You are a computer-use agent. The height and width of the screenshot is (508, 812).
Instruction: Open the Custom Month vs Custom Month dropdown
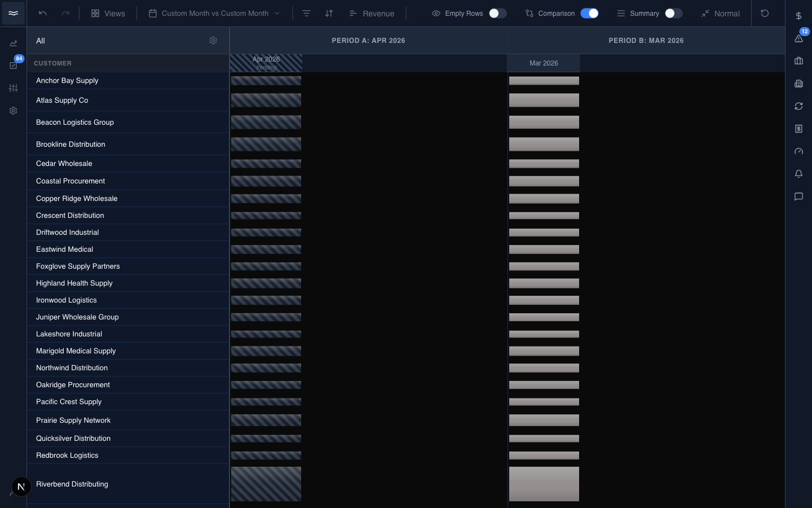[214, 13]
